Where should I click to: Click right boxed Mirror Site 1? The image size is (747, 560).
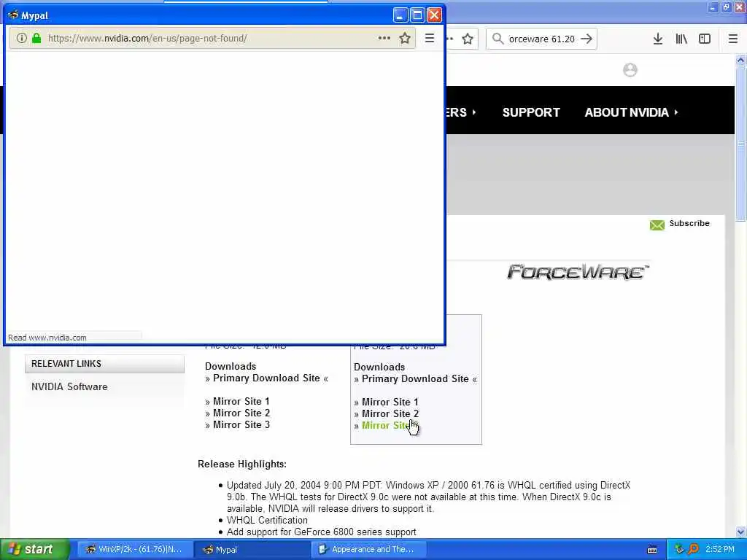pos(390,402)
